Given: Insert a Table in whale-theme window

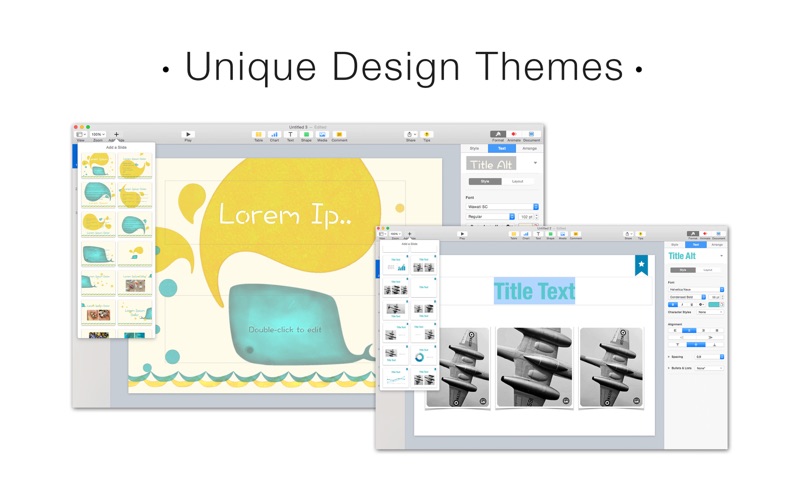Looking at the screenshot, I should point(259,135).
